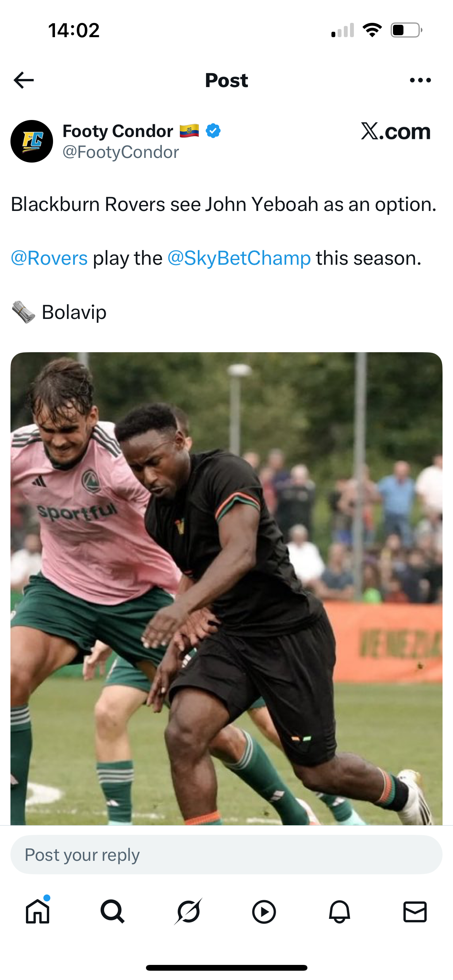Tap the Footy Condor profile avatar
Screen dimensions: 453x980
click(x=32, y=141)
